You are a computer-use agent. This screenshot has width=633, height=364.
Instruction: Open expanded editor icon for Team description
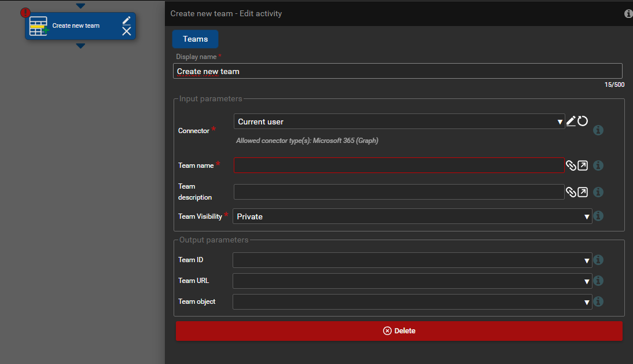(x=583, y=192)
